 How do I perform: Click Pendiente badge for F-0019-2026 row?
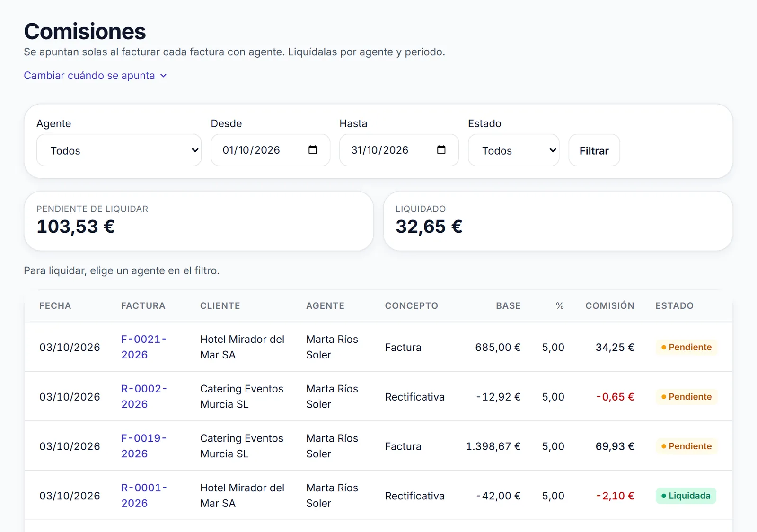687,446
